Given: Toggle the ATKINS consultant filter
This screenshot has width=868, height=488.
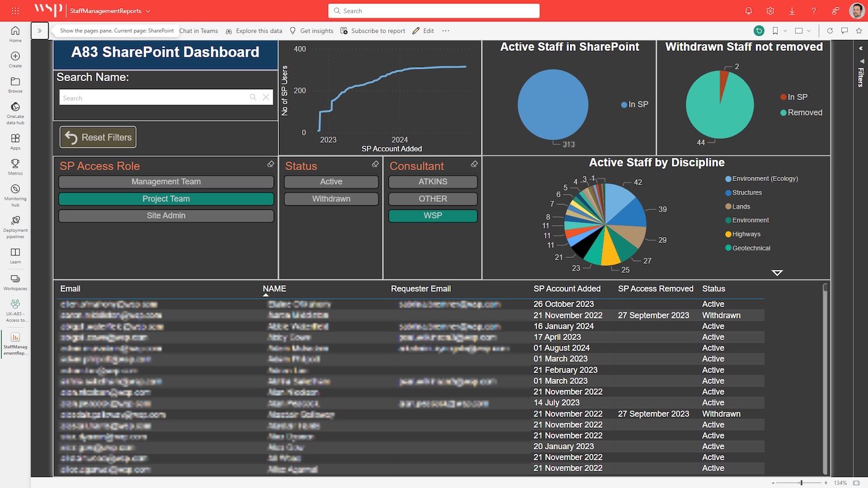Looking at the screenshot, I should pos(433,182).
